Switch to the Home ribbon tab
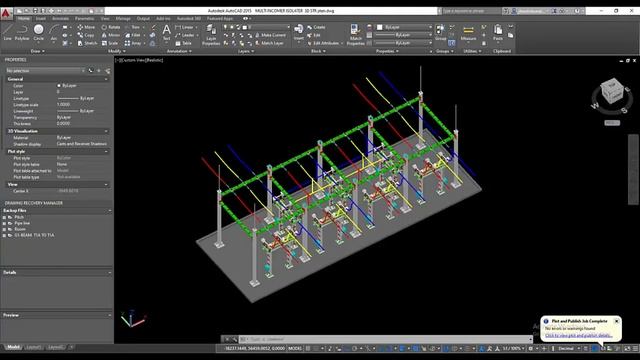This screenshot has width=640, height=360. [24, 18]
